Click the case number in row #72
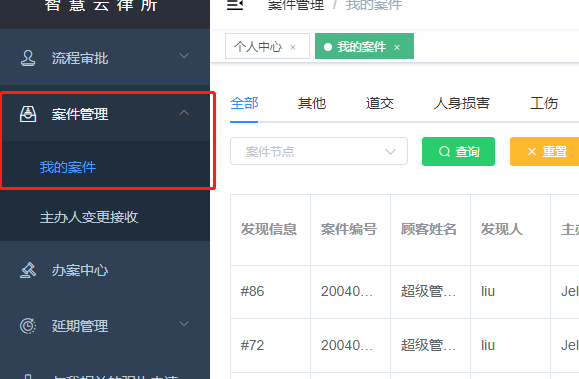 (347, 345)
